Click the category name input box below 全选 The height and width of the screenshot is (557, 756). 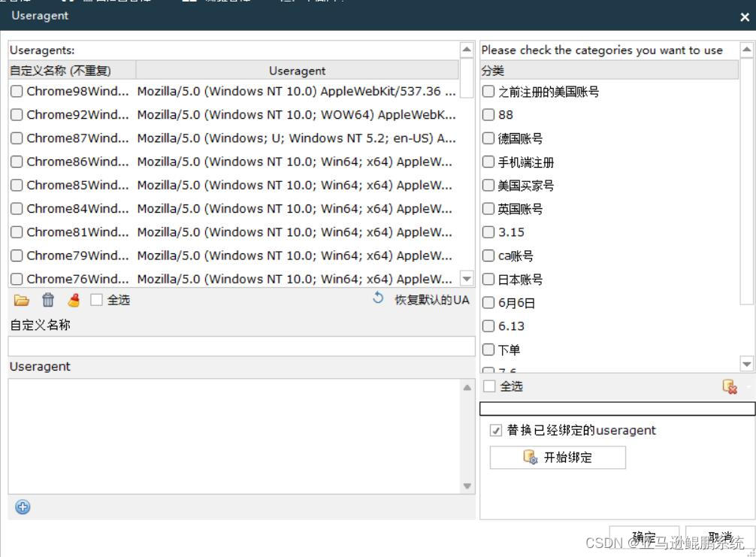click(x=617, y=408)
